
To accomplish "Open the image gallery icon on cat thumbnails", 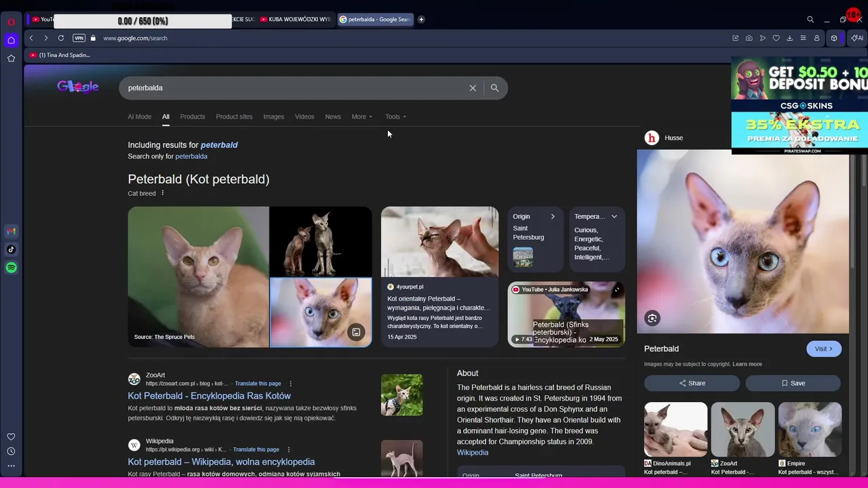I will (356, 332).
